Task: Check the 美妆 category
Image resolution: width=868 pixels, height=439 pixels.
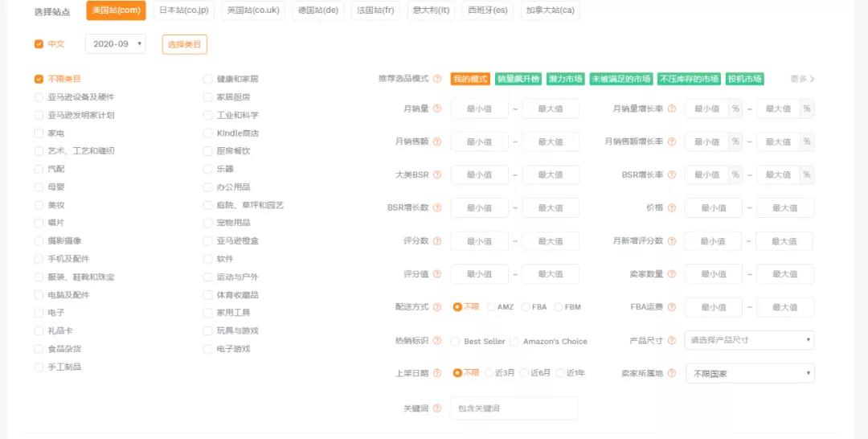Action: tap(39, 205)
